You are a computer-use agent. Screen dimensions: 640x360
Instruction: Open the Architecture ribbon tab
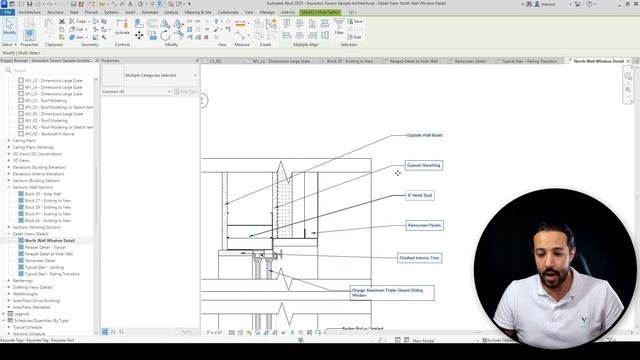click(x=30, y=12)
